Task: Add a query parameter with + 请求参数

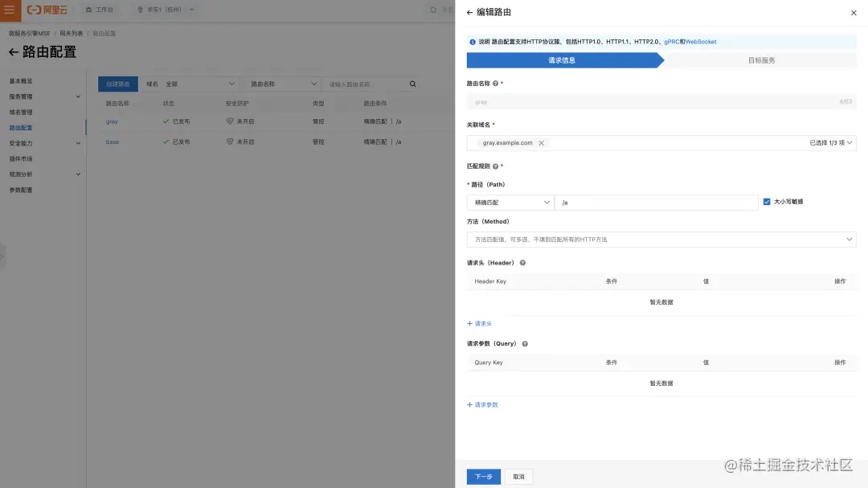Action: click(x=483, y=405)
